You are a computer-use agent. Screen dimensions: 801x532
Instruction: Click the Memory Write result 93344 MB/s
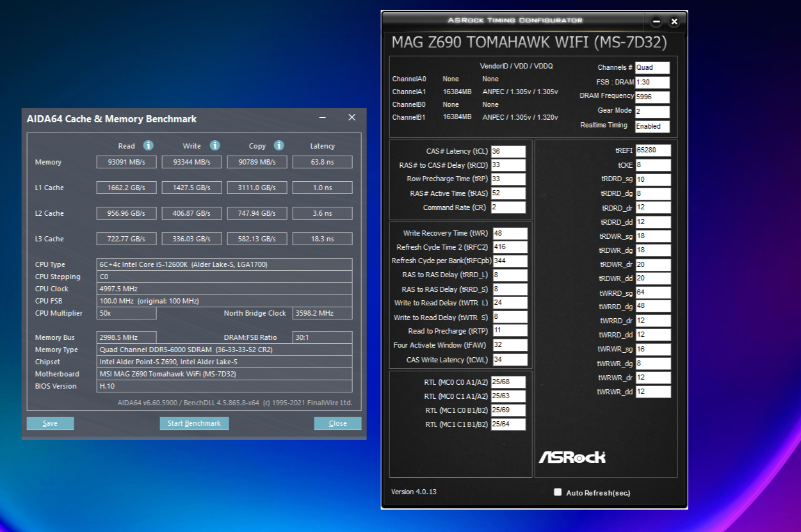[192, 162]
